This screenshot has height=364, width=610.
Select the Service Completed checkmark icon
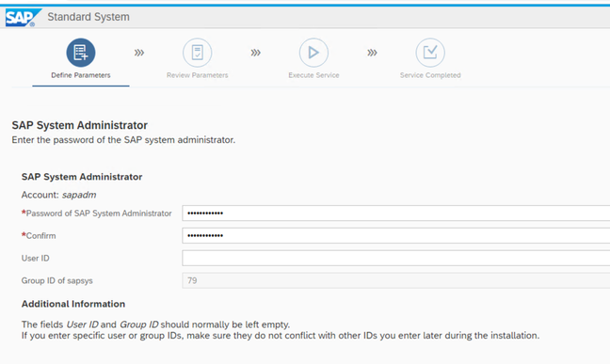(x=430, y=53)
